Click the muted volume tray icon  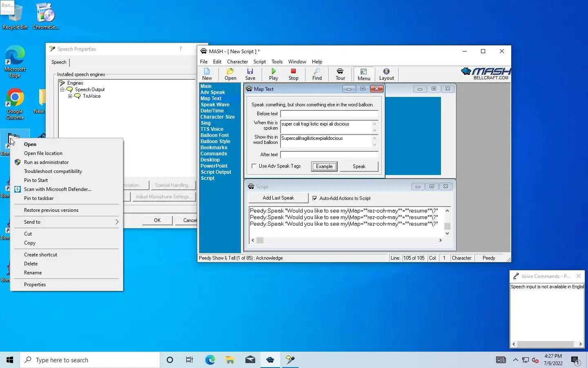pyautogui.click(x=535, y=360)
